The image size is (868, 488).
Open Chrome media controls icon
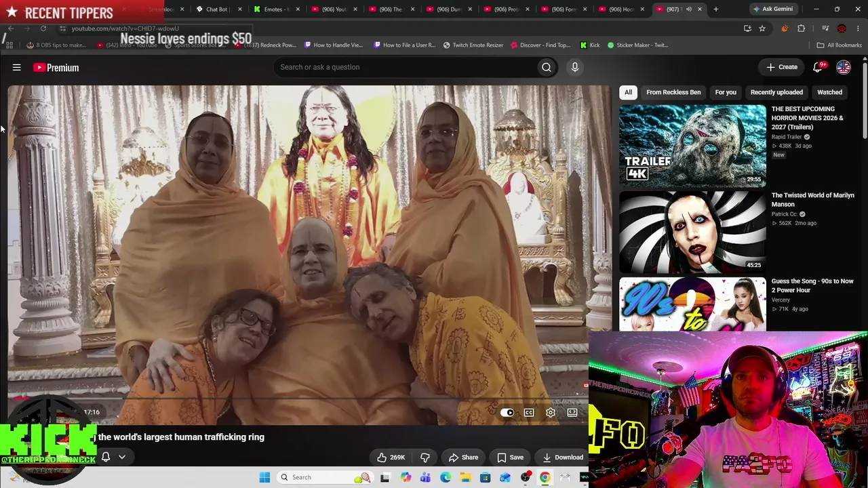825,28
